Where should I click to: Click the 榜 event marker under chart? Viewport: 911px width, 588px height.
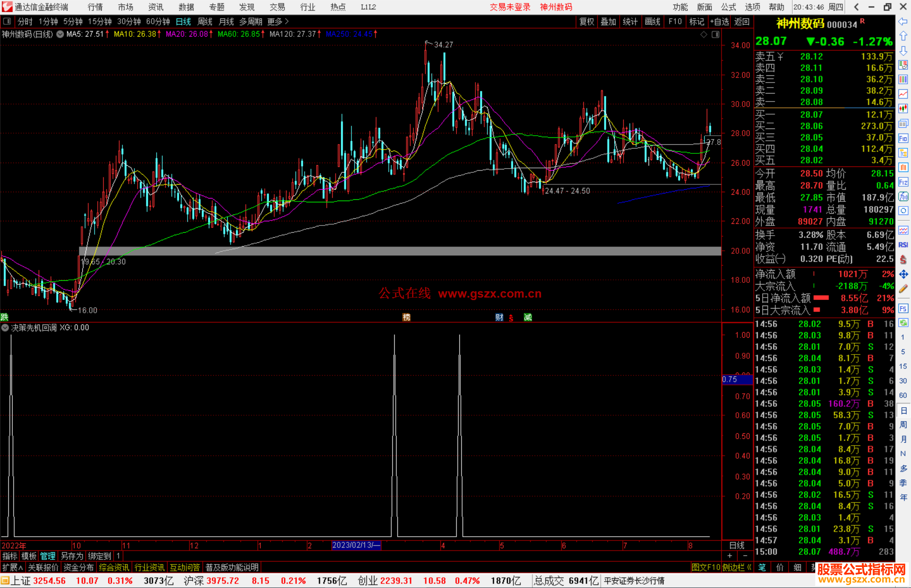(x=407, y=317)
